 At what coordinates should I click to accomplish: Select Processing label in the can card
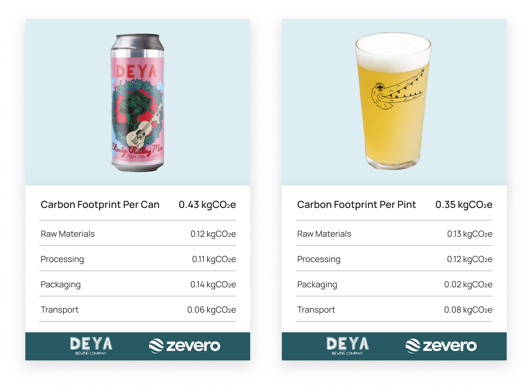point(62,259)
